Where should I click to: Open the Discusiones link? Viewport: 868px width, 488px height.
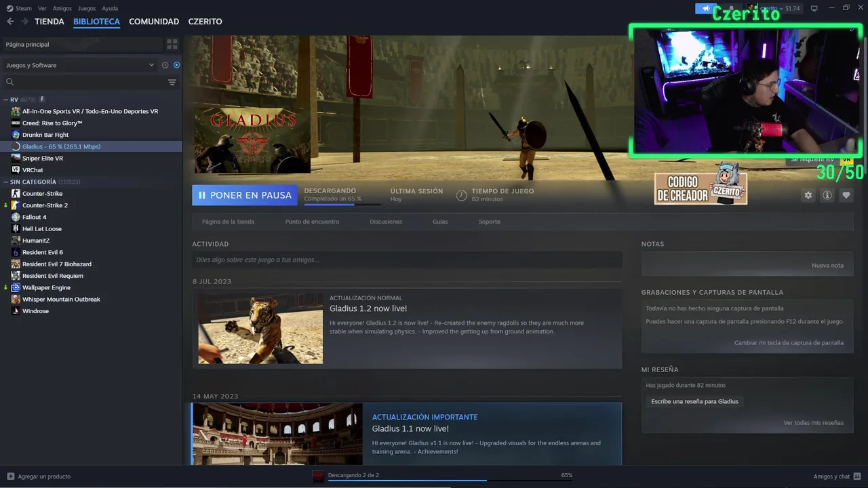click(386, 222)
